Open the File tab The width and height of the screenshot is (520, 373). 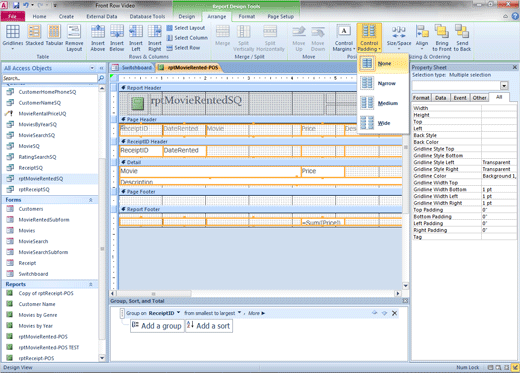13,16
